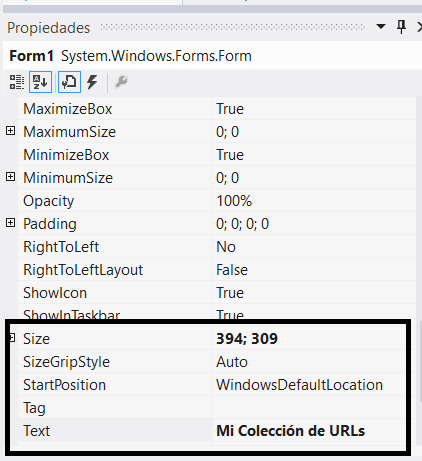Switch to Categorized view icon
This screenshot has width=422, height=461.
[x=17, y=82]
